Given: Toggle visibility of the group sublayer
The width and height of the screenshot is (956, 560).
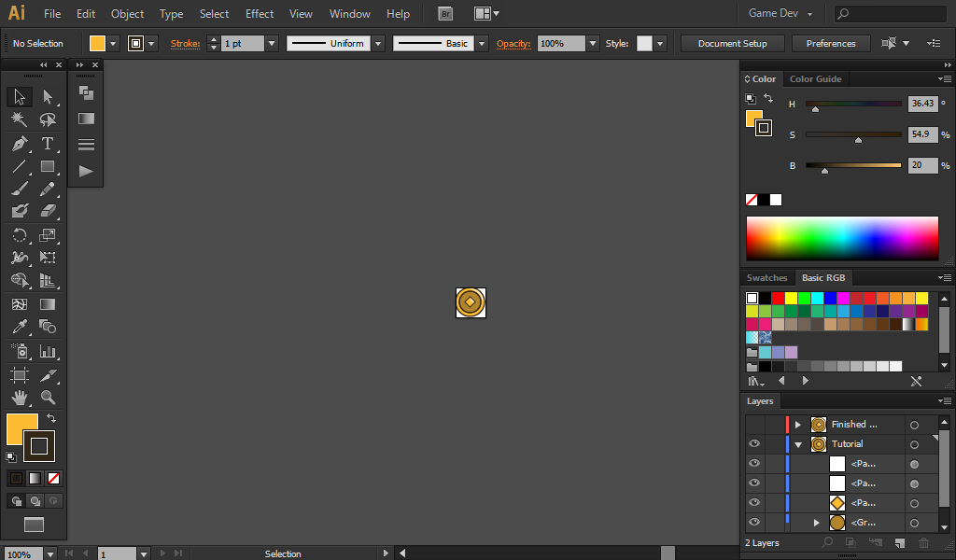Looking at the screenshot, I should click(754, 523).
